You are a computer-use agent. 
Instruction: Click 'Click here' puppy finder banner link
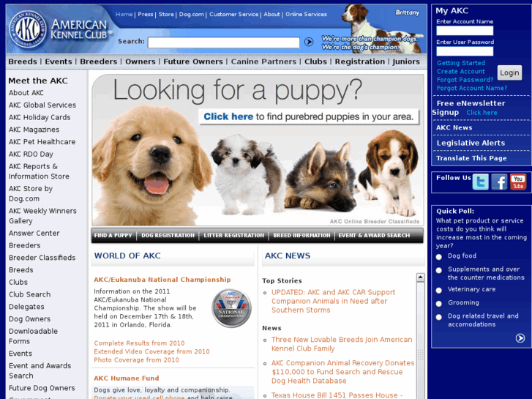pyautogui.click(x=228, y=116)
